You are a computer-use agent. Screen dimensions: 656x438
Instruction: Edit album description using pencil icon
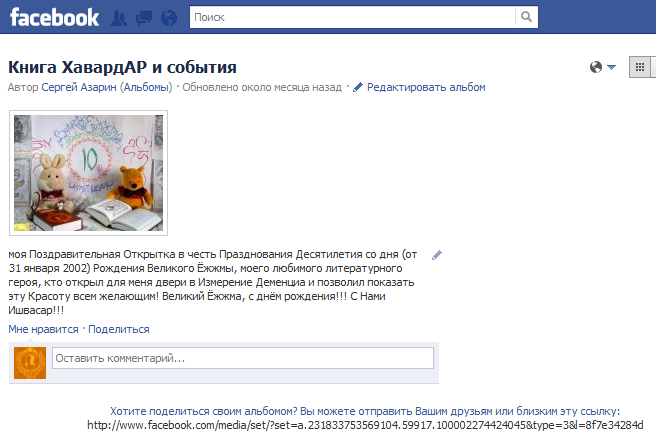[x=437, y=255]
